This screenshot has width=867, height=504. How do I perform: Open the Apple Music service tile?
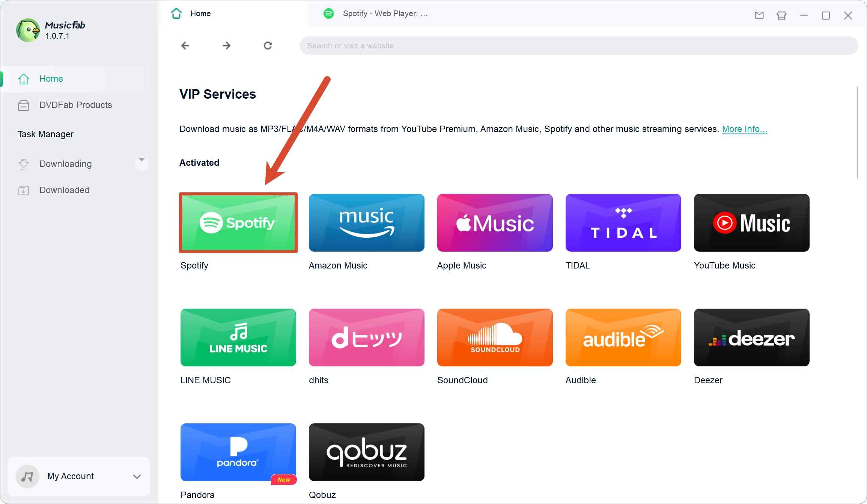pos(495,223)
